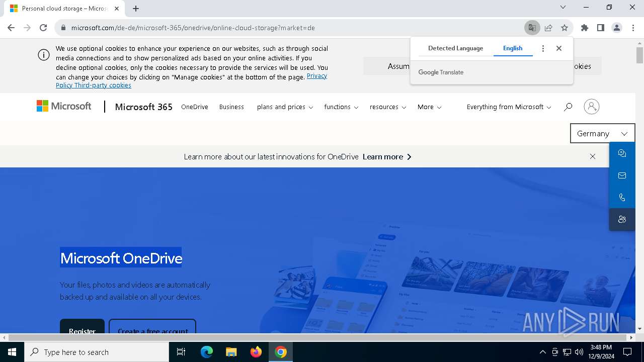Click the cookie info icon
This screenshot has height=362, width=644.
click(x=44, y=55)
